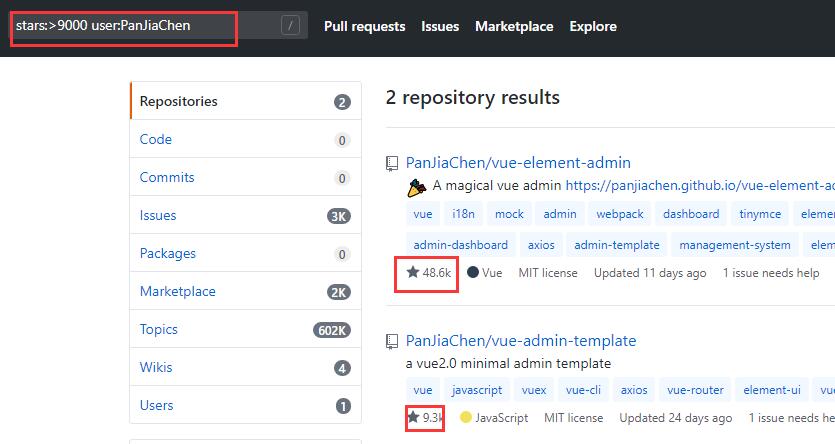Select the Code filter in sidebar

tap(245, 139)
